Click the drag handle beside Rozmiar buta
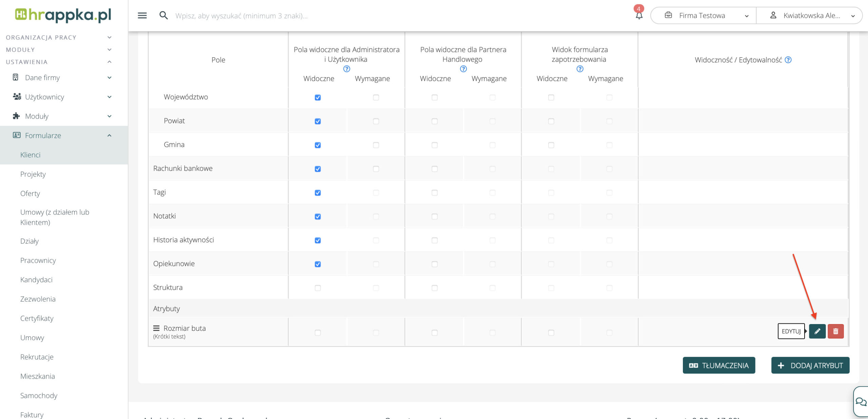The height and width of the screenshot is (419, 868). 156,328
